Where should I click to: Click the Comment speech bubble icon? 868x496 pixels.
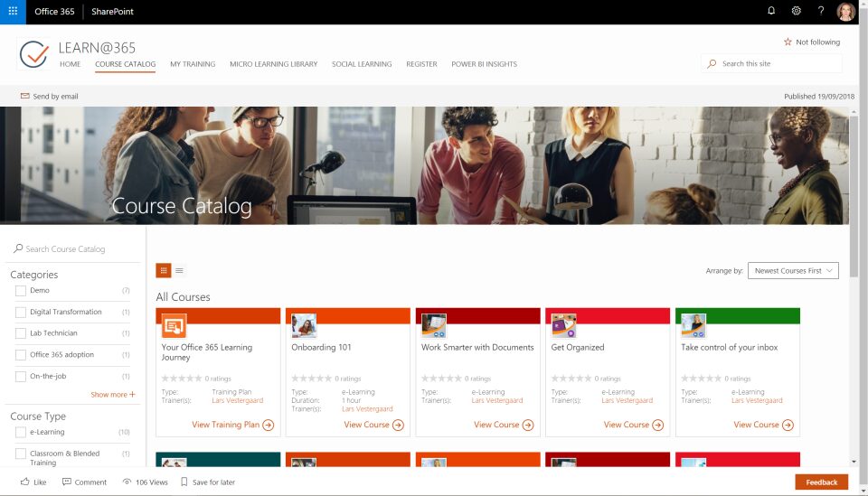pos(66,482)
